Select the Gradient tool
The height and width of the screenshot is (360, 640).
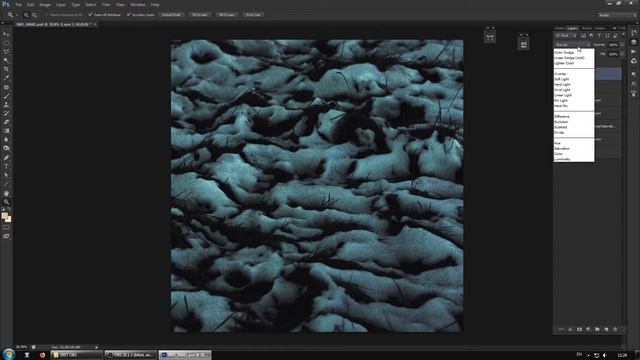6,131
